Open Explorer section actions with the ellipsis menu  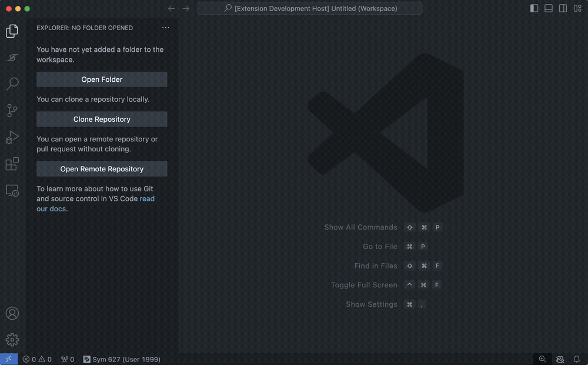165,27
